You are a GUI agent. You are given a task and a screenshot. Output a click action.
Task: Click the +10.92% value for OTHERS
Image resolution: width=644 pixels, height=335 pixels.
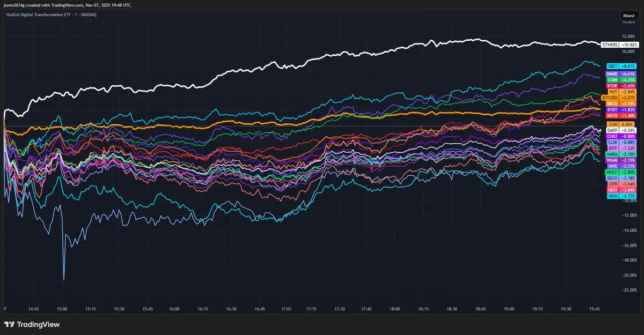(x=628, y=45)
